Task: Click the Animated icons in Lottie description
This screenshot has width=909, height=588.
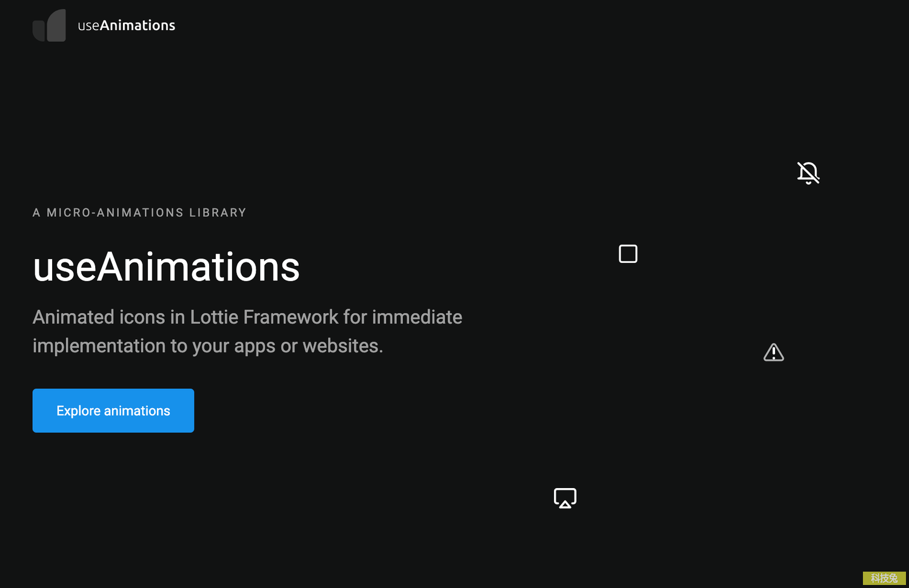Action: 247,331
